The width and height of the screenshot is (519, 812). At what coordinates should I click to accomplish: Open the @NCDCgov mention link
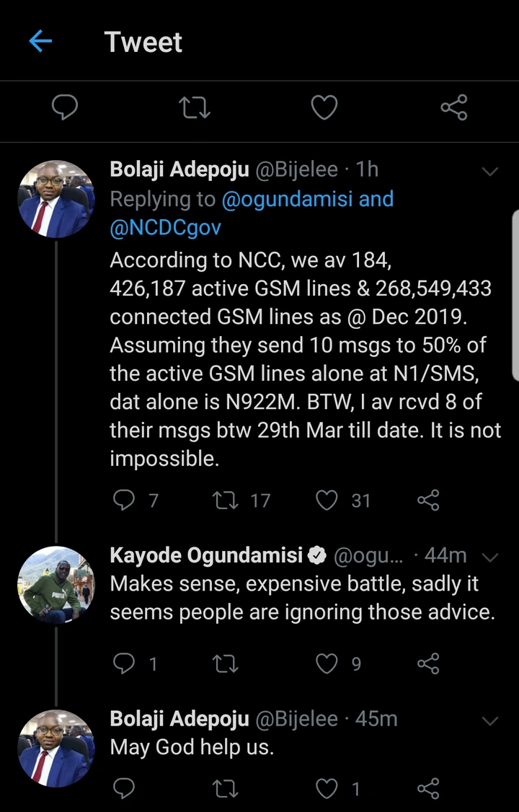[x=165, y=228]
